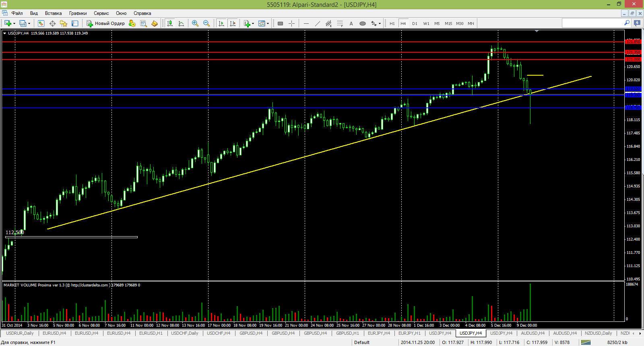Screen dimensions: 644x346
Task: Open the Indicators list icon
Action: (x=247, y=23)
